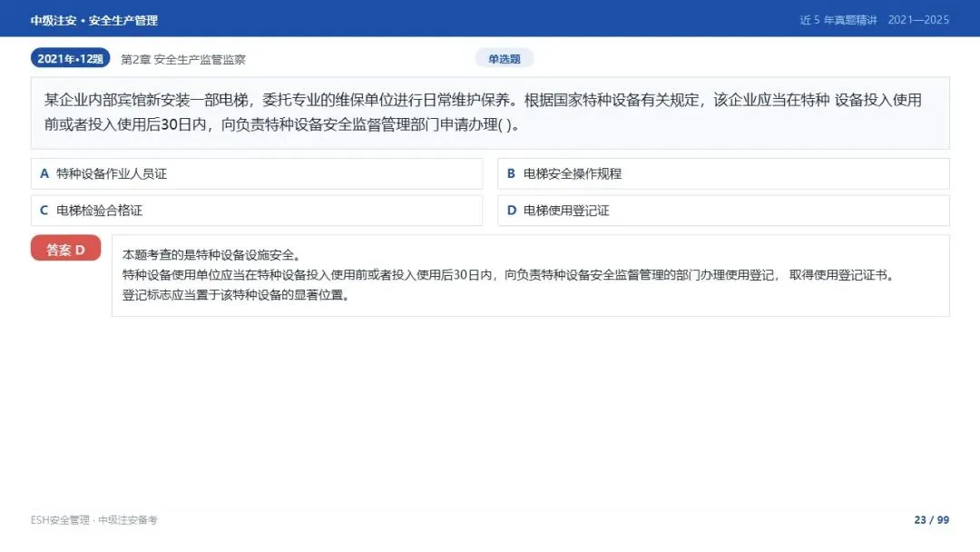The height and width of the screenshot is (552, 980).
Task: Click the header title 中级注安·安全生产管理
Action: 94,20
